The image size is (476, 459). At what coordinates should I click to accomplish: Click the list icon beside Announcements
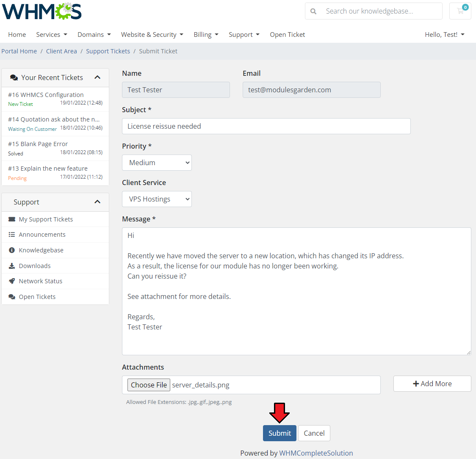click(12, 234)
